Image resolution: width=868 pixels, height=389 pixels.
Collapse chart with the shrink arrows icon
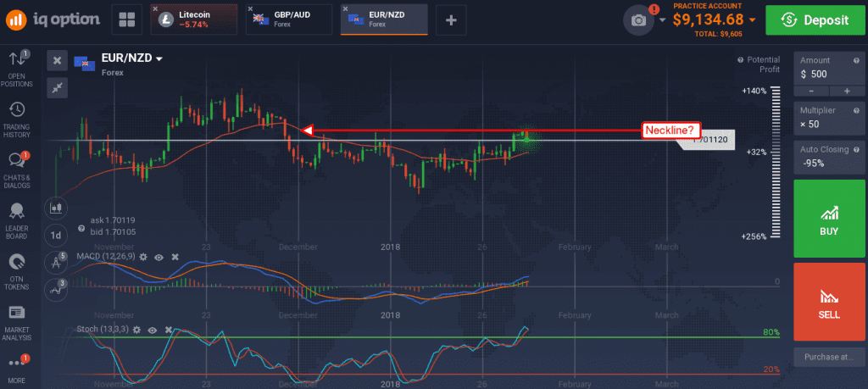coord(57,87)
